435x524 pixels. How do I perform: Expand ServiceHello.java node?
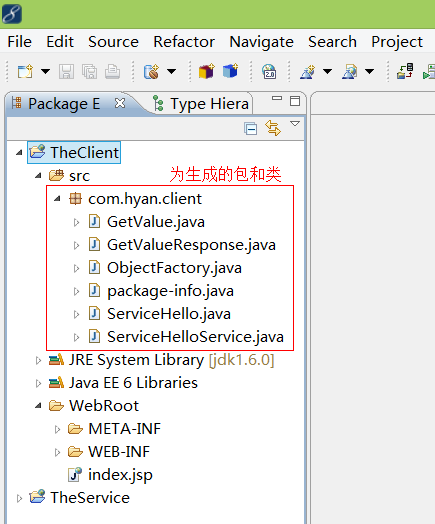tap(77, 314)
